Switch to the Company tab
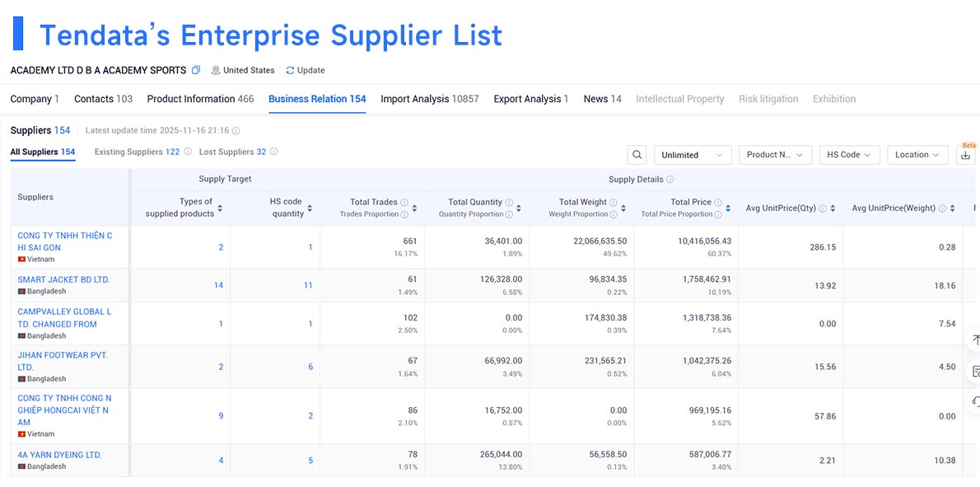This screenshot has height=487, width=980. tap(35, 99)
